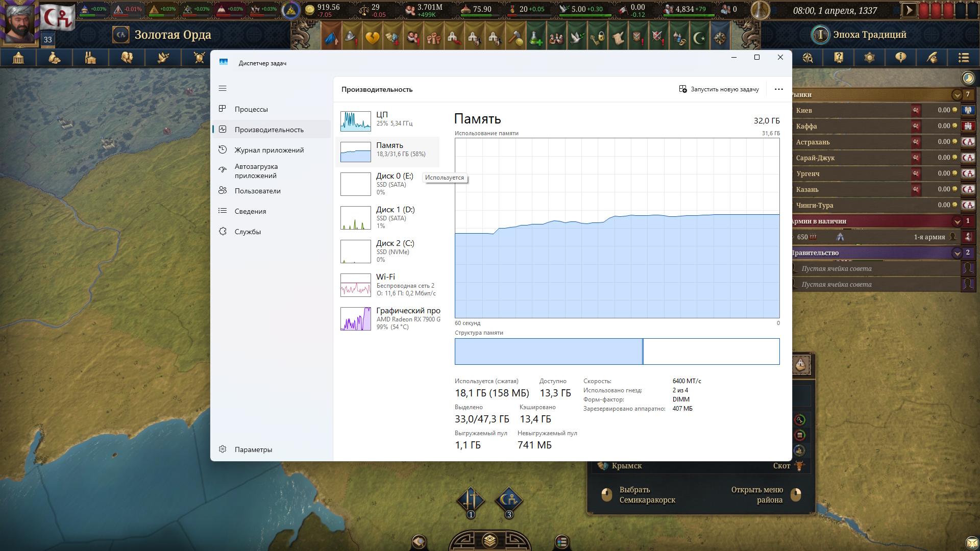The height and width of the screenshot is (551, 980).
Task: Click the scroll alert banner
Action: click(x=618, y=36)
